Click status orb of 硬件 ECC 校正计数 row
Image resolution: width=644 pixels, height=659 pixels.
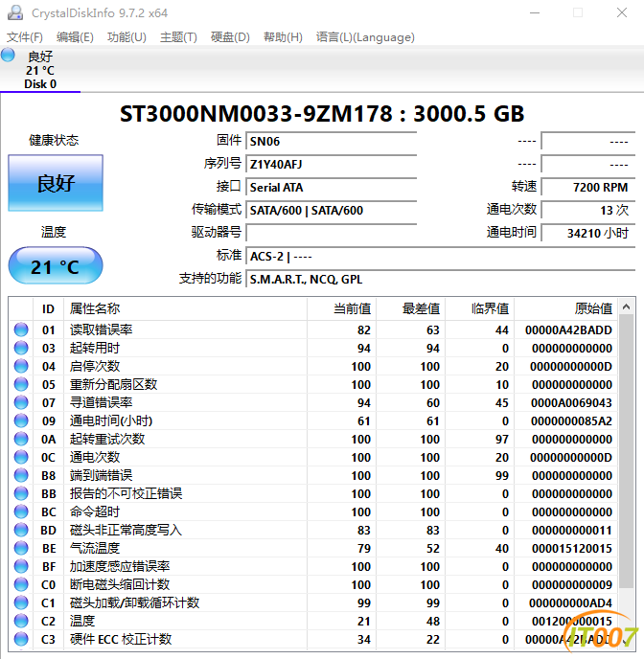click(21, 640)
